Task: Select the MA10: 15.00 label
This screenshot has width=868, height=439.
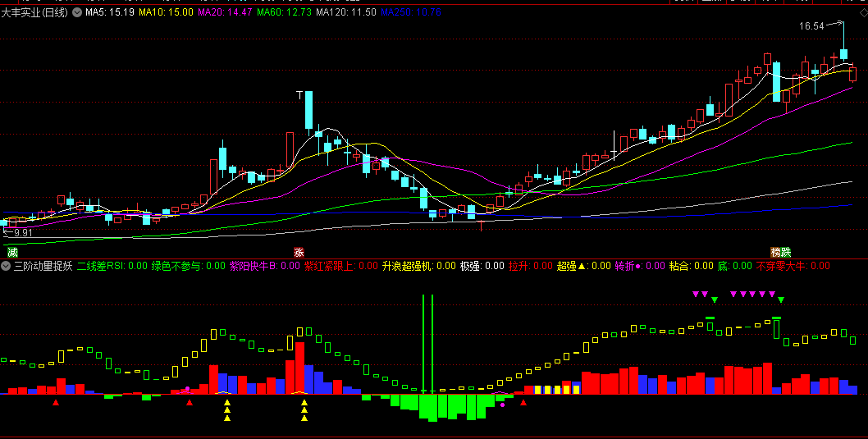Action: point(166,12)
